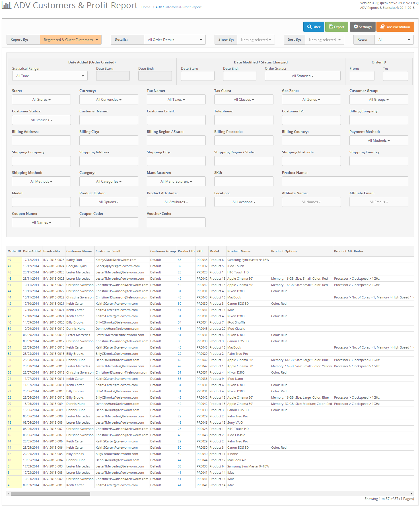The image size is (420, 507).
Task: Focus the SKU input field
Action: tap(244, 182)
